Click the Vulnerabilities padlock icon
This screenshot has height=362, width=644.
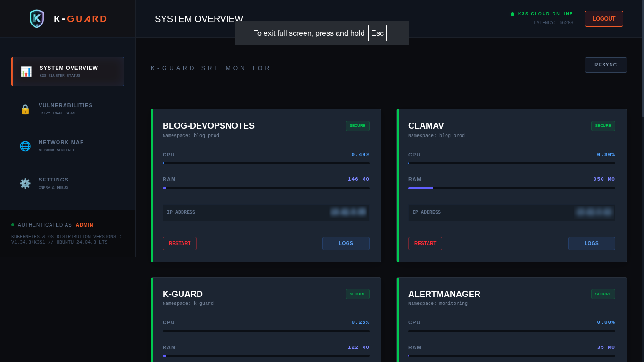[x=25, y=109]
